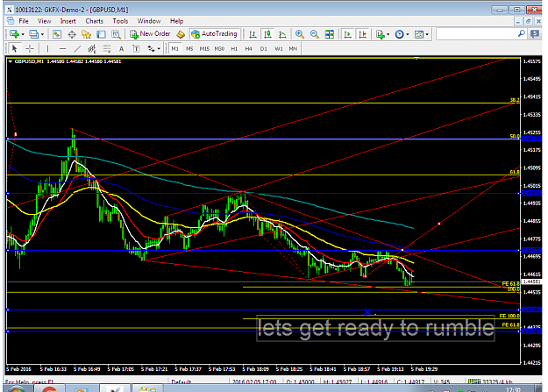This screenshot has width=548, height=392.
Task: Expand the New Chart dropdown arrow
Action: 23,34
